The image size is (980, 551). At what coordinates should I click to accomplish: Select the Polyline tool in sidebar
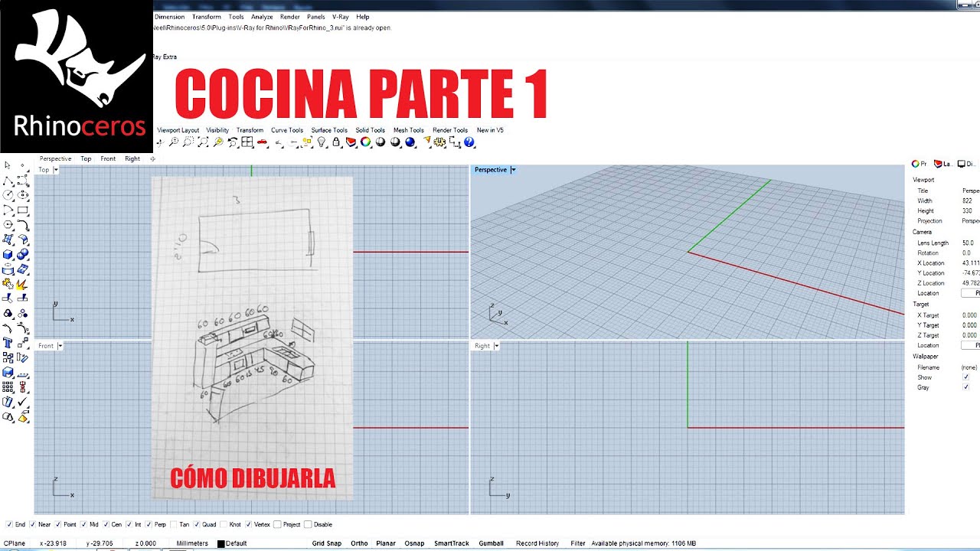8,181
